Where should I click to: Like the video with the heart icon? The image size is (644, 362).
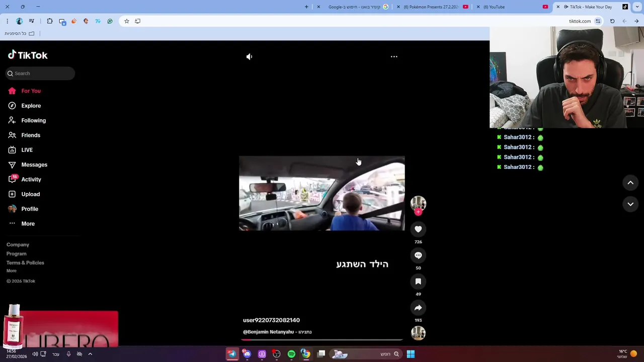[418, 229]
